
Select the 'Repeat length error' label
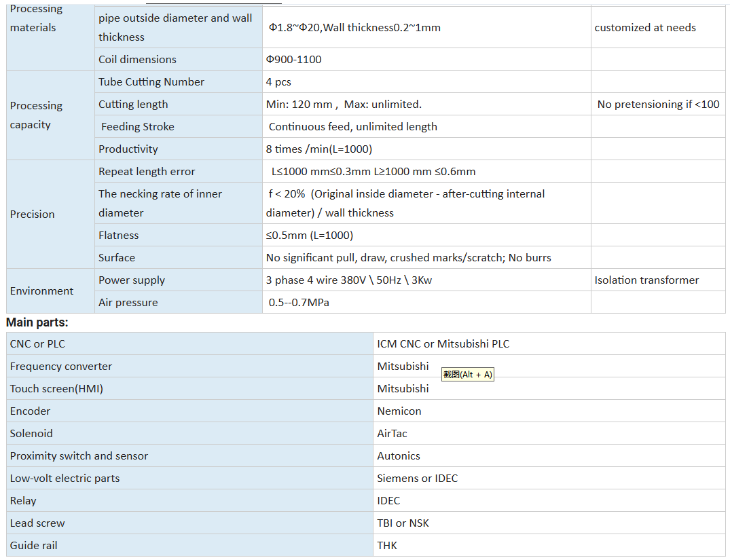click(x=147, y=171)
